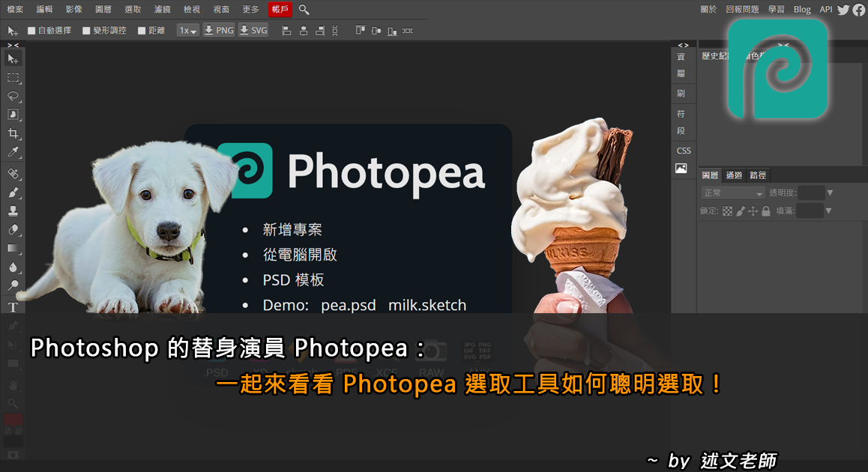This screenshot has height=472, width=868.
Task: Lock all padlock icon
Action: [765, 211]
